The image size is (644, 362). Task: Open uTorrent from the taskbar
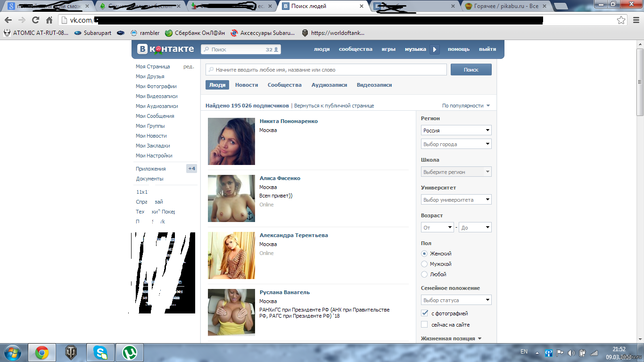129,353
